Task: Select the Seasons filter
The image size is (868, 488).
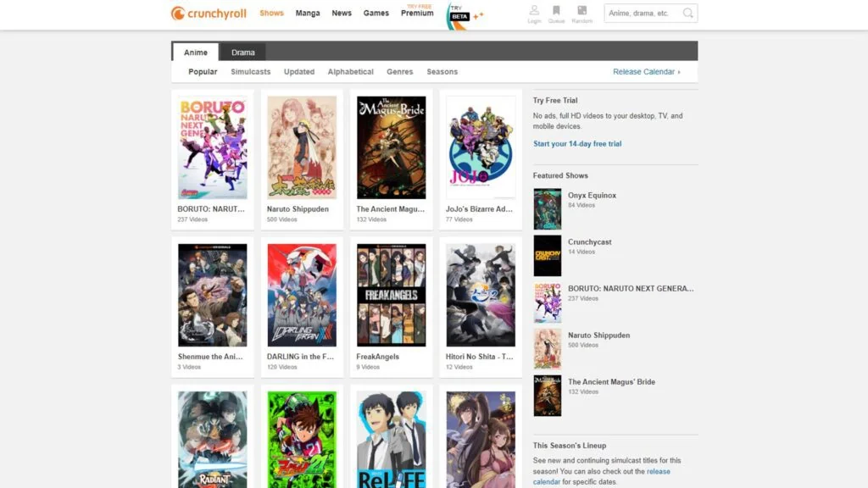Action: point(442,72)
